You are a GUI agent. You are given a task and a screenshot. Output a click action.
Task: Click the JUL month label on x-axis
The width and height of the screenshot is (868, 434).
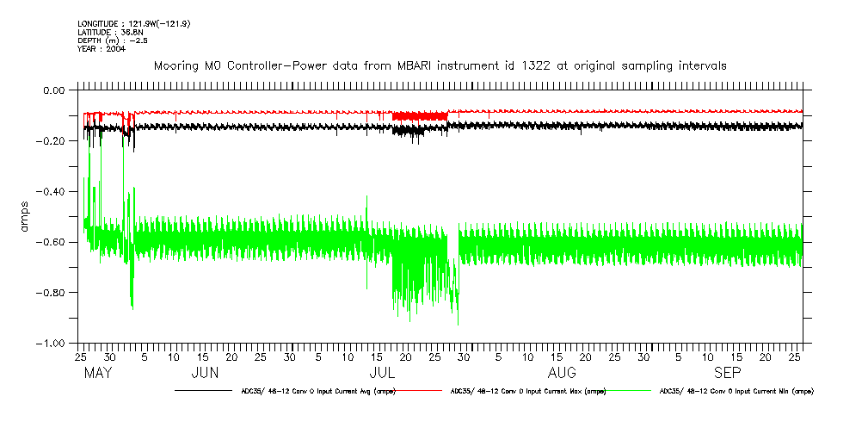382,373
